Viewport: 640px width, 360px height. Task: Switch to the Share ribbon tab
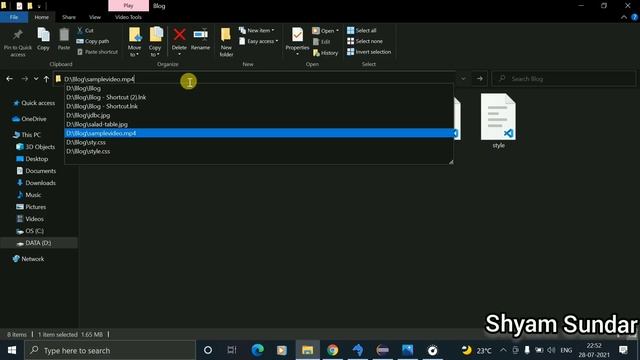point(69,17)
